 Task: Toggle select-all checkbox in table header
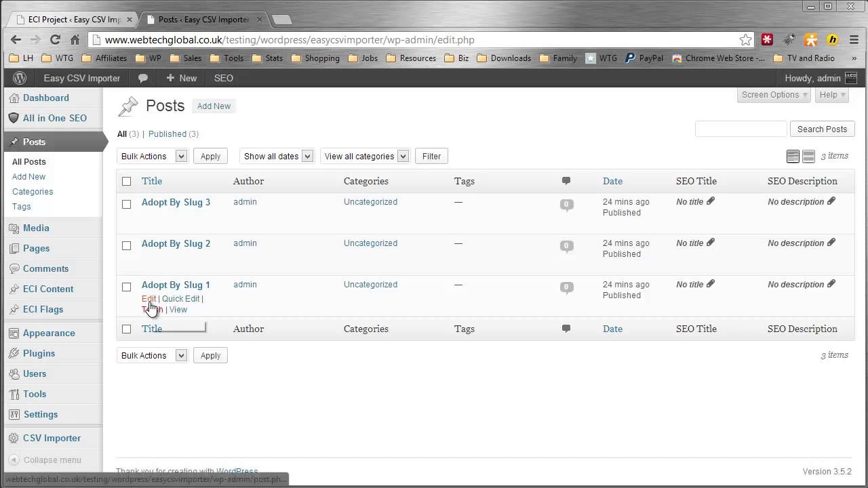(126, 181)
